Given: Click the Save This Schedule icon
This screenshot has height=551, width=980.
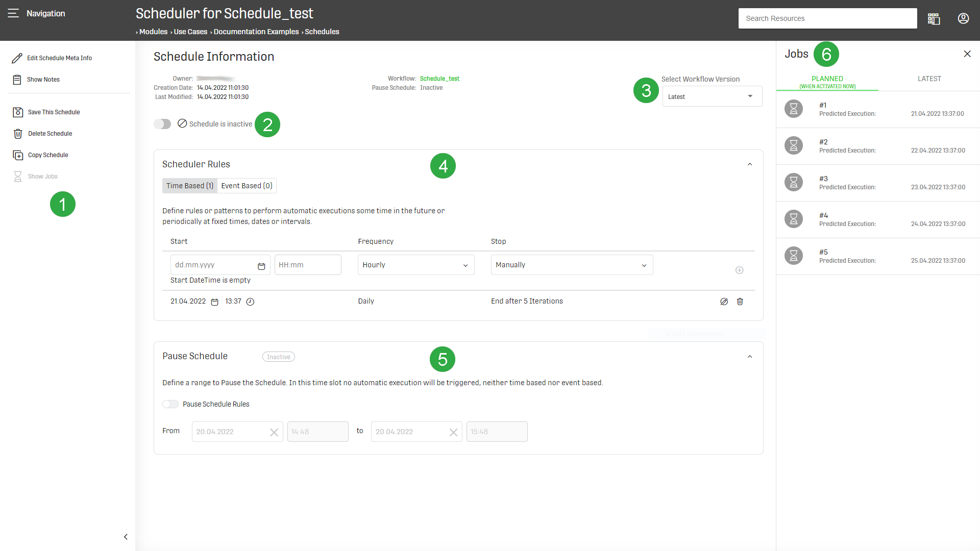Looking at the screenshot, I should (x=18, y=112).
